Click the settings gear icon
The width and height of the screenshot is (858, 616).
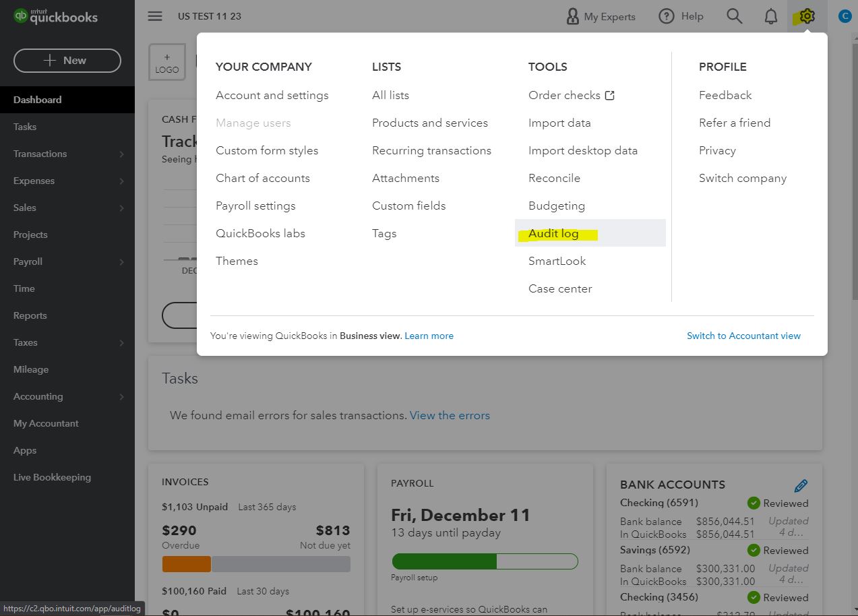tap(807, 16)
